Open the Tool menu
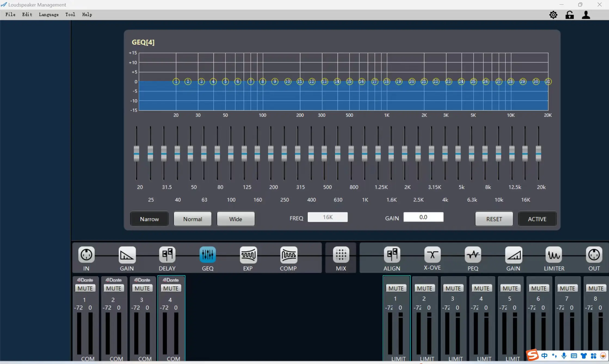The height and width of the screenshot is (364, 609). [70, 15]
